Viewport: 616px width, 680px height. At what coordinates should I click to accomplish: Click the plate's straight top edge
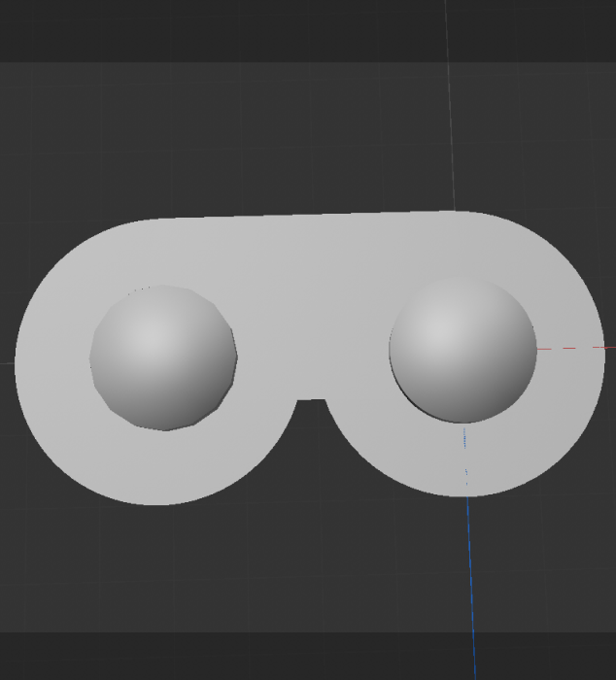point(311,216)
